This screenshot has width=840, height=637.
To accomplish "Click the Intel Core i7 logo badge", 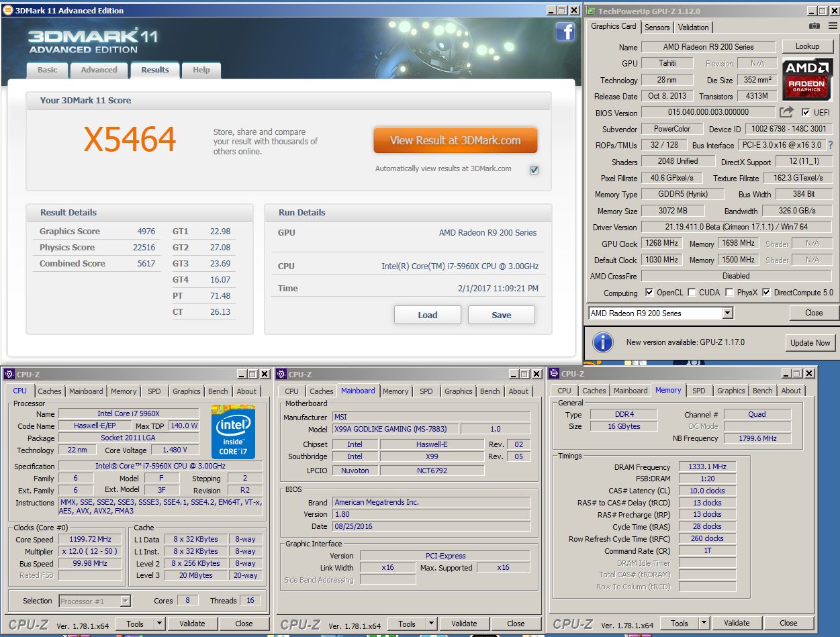I will pos(233,431).
